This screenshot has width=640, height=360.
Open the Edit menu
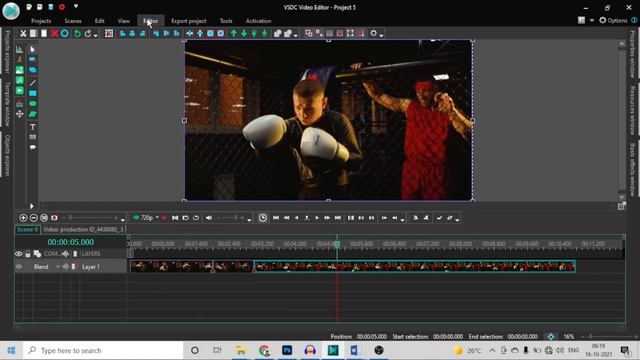100,21
